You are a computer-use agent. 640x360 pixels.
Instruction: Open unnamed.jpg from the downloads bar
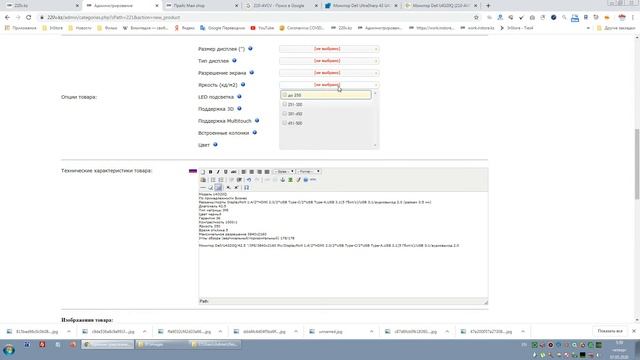tap(331, 331)
